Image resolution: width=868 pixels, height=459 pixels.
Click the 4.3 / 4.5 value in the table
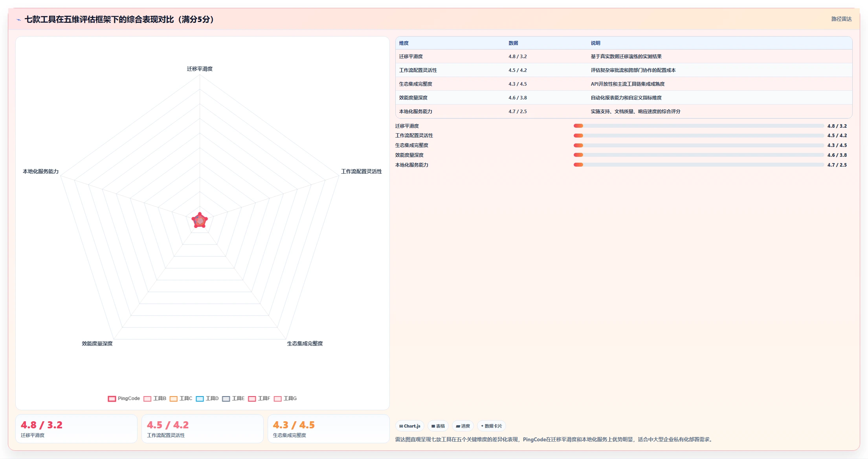[517, 84]
